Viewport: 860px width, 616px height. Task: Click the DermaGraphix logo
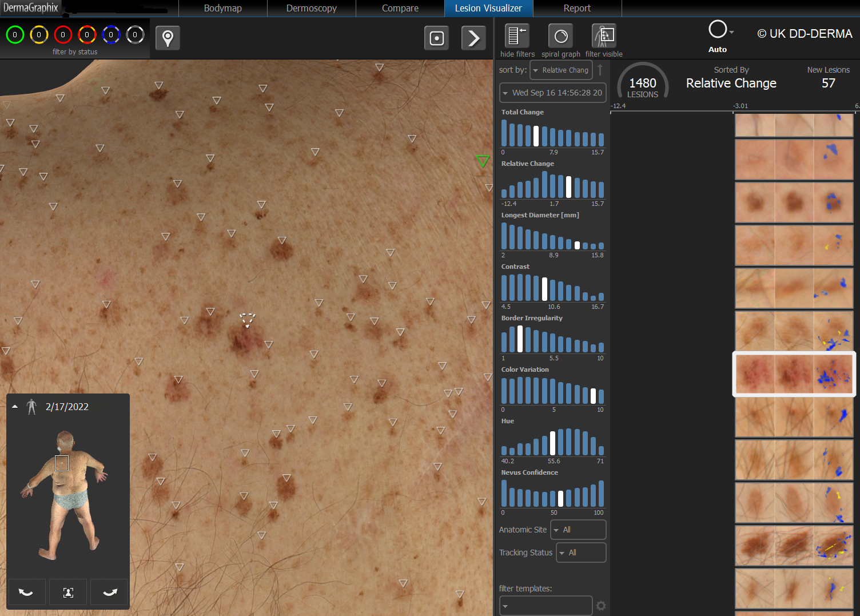30,7
